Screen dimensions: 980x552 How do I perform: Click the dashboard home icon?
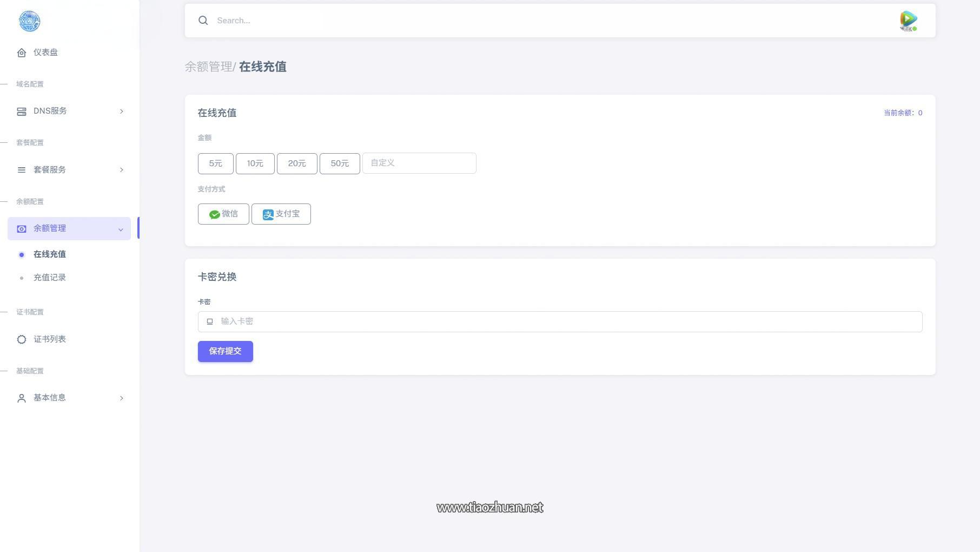tap(22, 52)
